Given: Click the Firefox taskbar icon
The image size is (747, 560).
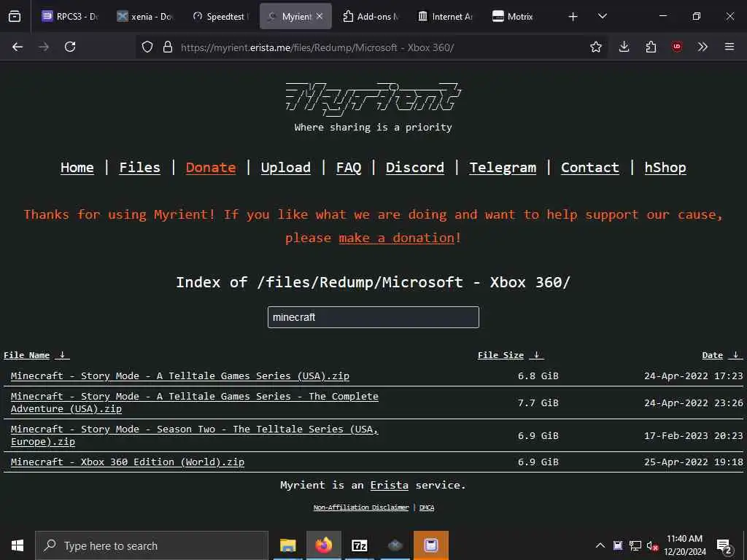Looking at the screenshot, I should pos(323,545).
